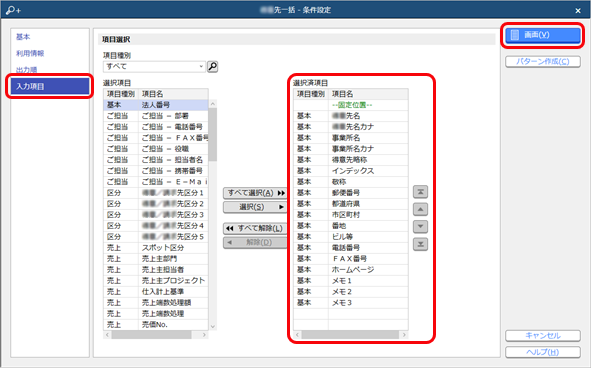Select 市区町村 row
Image resolution: width=591 pixels, height=368 pixels.
pos(351,215)
